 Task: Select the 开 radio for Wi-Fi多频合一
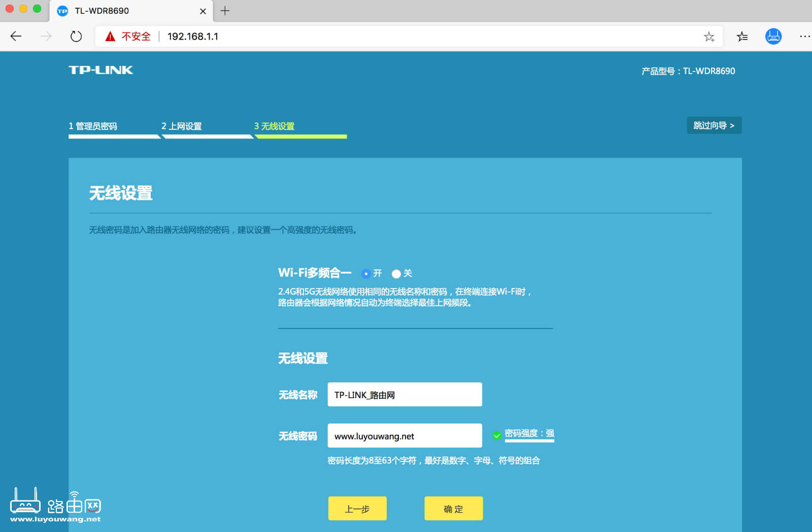(365, 273)
